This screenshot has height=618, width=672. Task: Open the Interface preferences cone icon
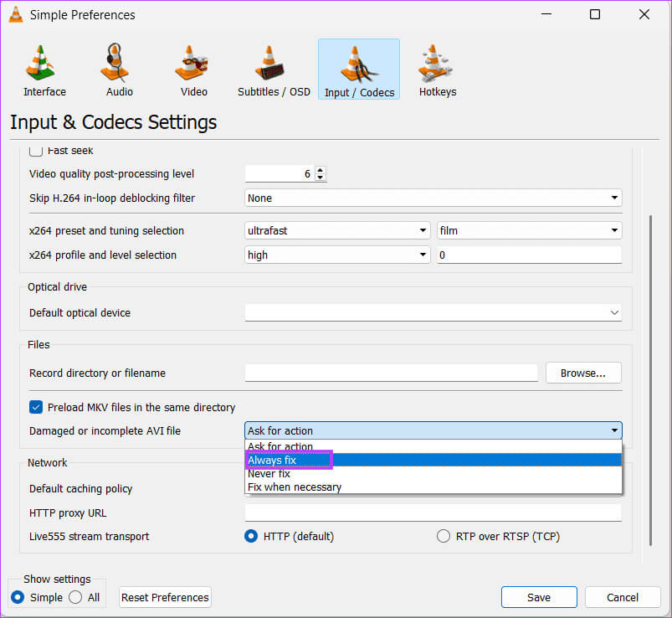point(41,63)
